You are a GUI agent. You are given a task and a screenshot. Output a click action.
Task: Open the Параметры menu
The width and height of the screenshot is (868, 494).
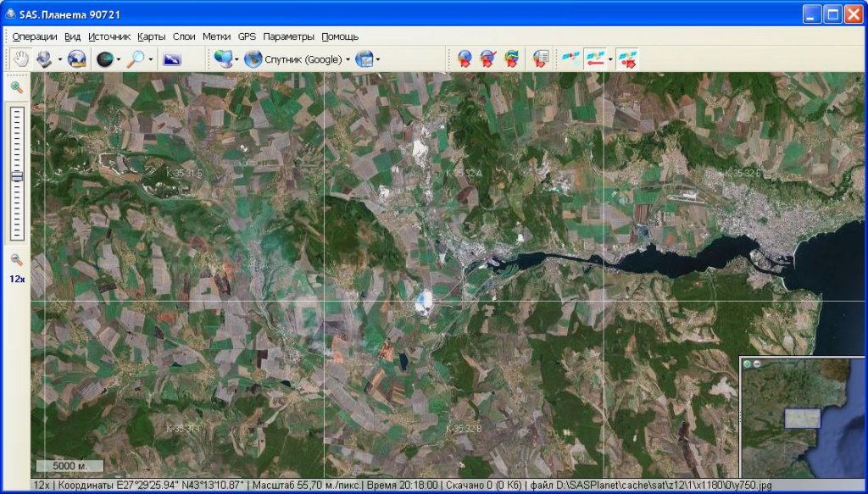point(288,36)
